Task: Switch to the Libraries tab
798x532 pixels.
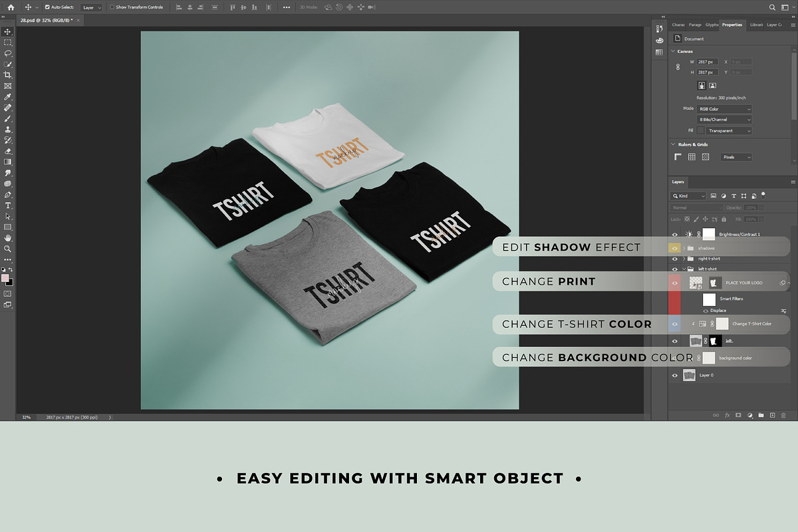Action: [x=756, y=25]
